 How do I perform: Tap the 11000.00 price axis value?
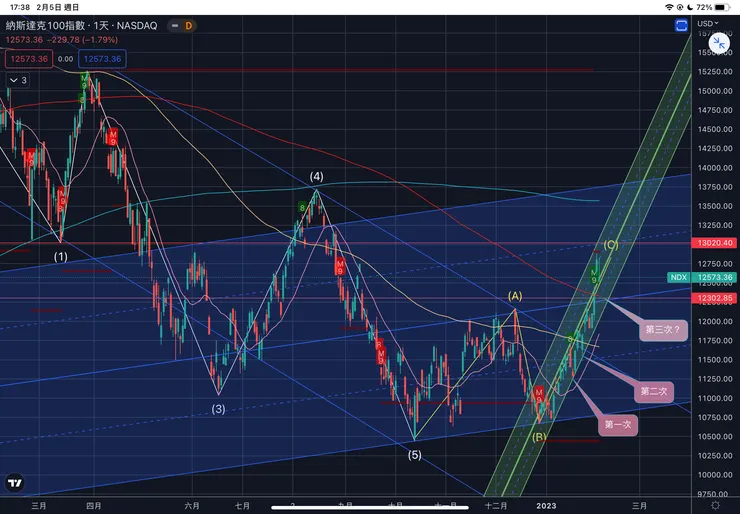pyautogui.click(x=715, y=398)
